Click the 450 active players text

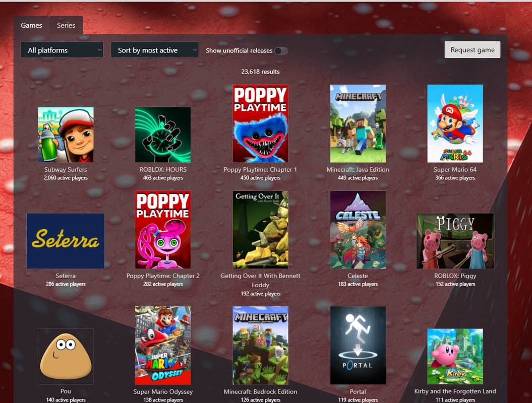260,178
